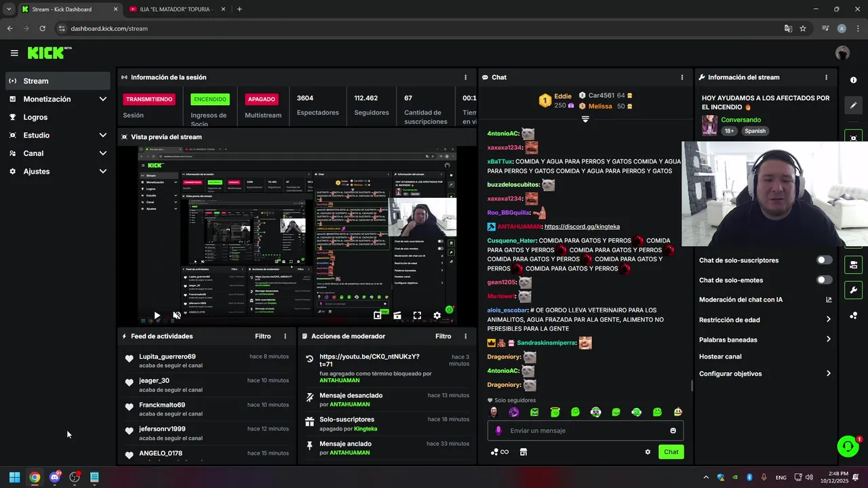
Task: Click the info circle icon in right rail
Action: click(x=853, y=80)
